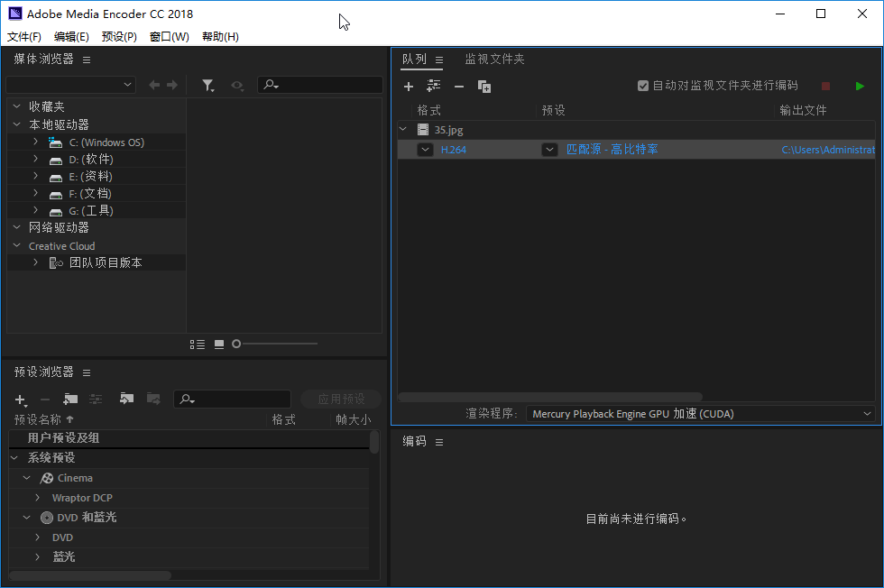
Task: Switch to the 队列 tab
Action: coord(414,60)
